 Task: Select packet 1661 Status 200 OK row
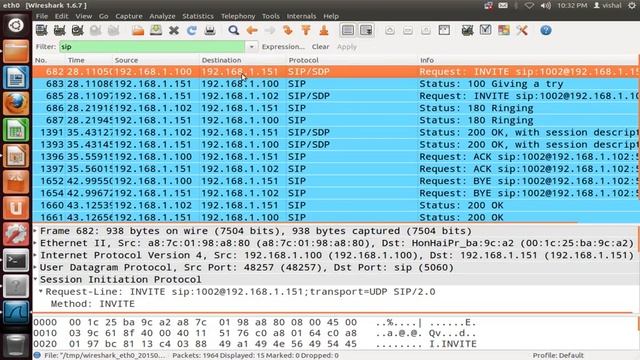pyautogui.click(x=335, y=217)
